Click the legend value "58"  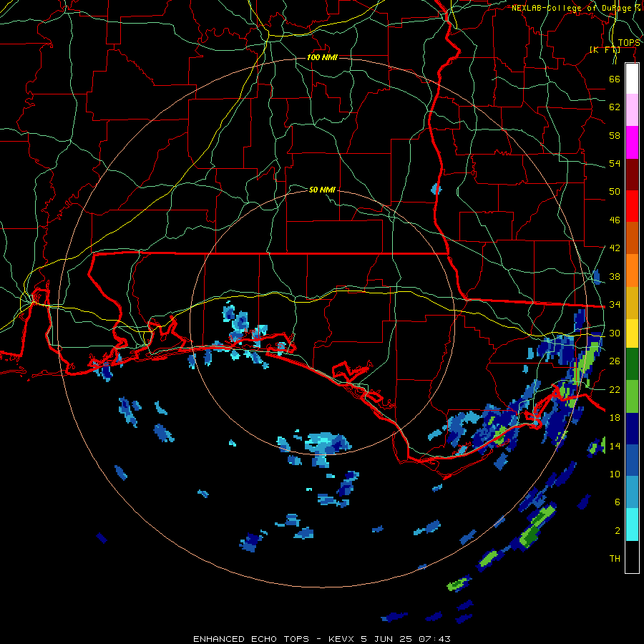click(x=615, y=135)
